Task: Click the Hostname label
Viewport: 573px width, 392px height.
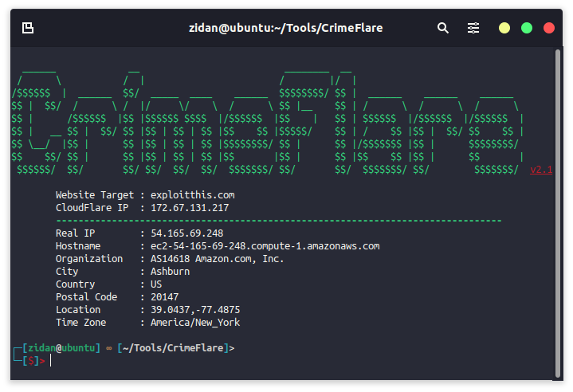Action: [x=78, y=246]
